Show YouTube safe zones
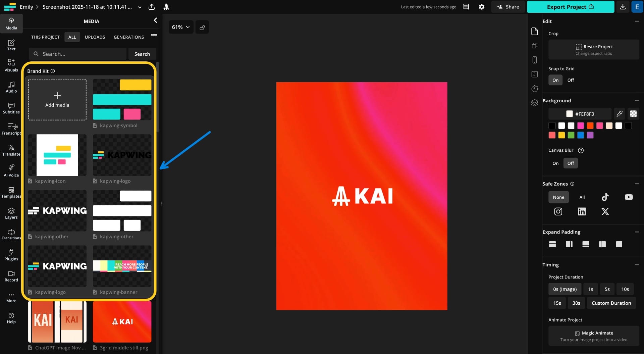Image resolution: width=644 pixels, height=354 pixels. [628, 197]
